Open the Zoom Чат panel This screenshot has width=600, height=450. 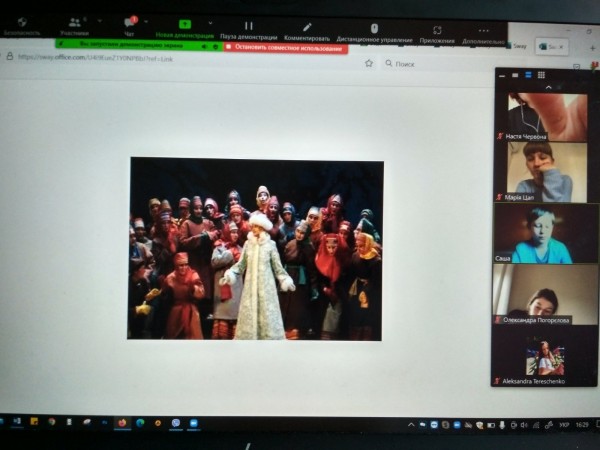(130, 26)
